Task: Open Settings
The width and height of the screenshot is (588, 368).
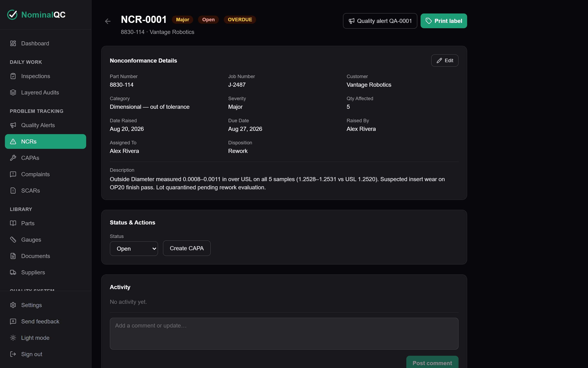Action: [x=46, y=305]
